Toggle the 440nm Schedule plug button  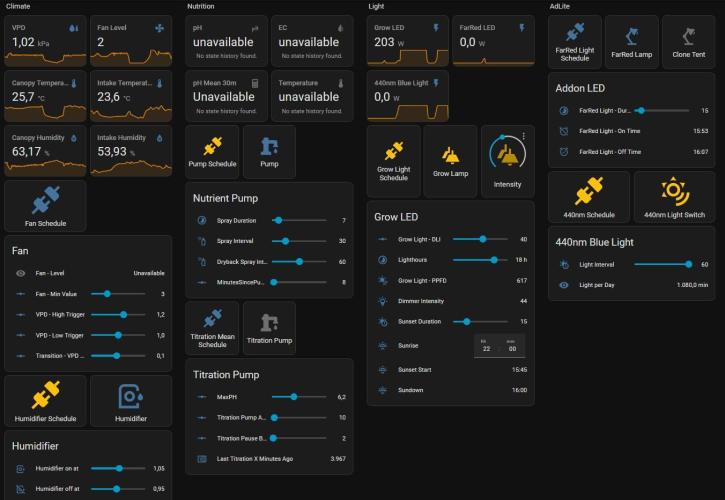pos(589,197)
